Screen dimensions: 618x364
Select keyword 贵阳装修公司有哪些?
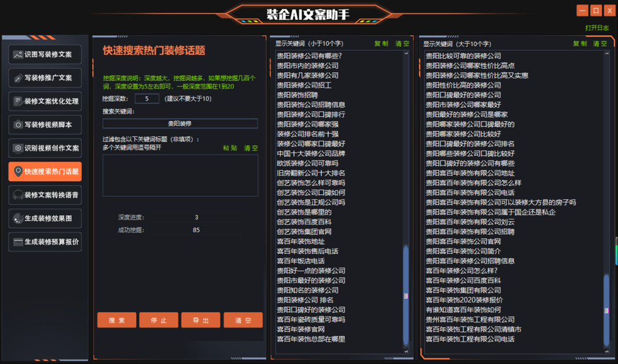[309, 56]
